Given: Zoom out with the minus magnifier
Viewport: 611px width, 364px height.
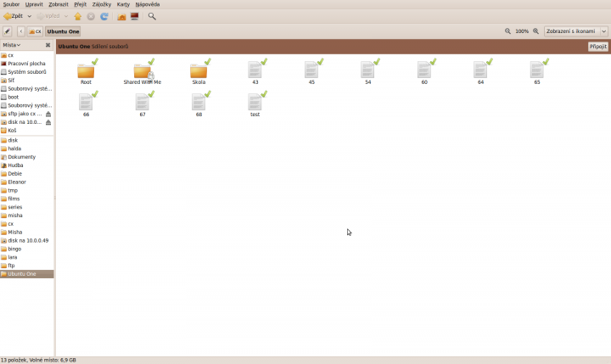Looking at the screenshot, I should (x=507, y=31).
